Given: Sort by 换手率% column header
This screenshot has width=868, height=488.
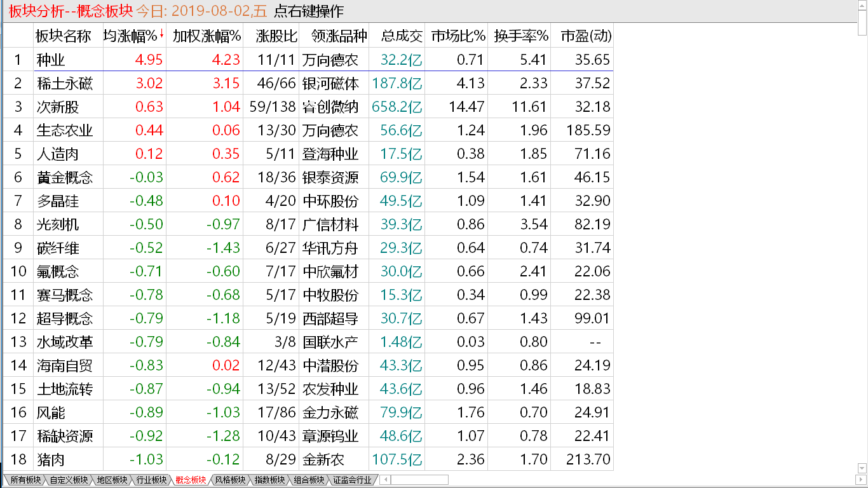Looking at the screenshot, I should 520,36.
